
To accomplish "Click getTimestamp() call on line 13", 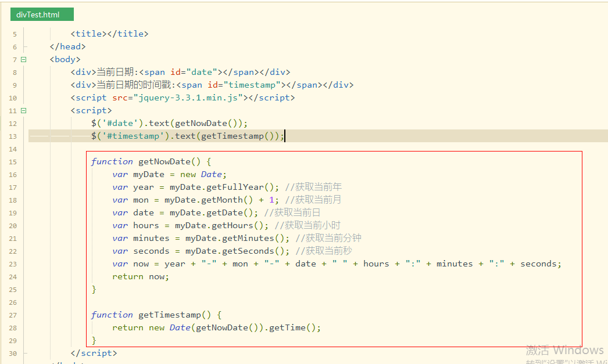I will point(237,136).
